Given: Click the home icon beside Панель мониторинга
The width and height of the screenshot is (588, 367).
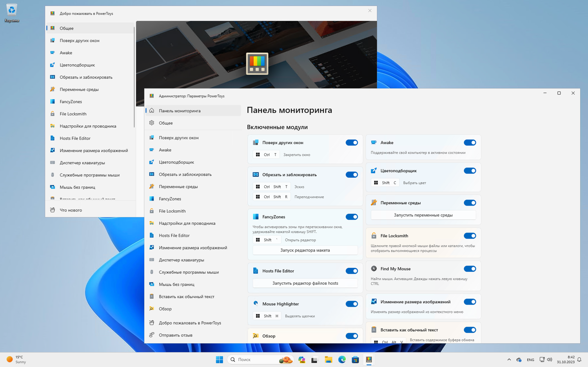Looking at the screenshot, I should [152, 110].
